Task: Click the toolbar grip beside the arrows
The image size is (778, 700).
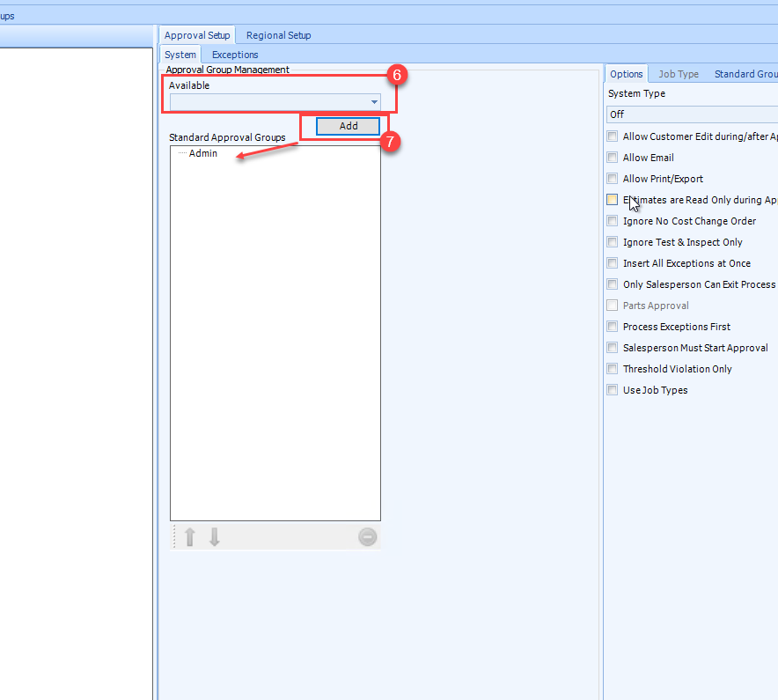Action: (174, 537)
